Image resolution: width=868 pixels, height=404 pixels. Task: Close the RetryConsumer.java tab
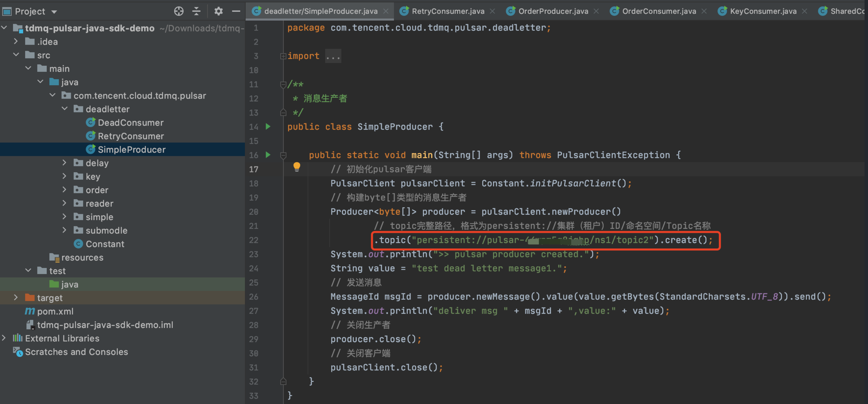[x=492, y=11]
